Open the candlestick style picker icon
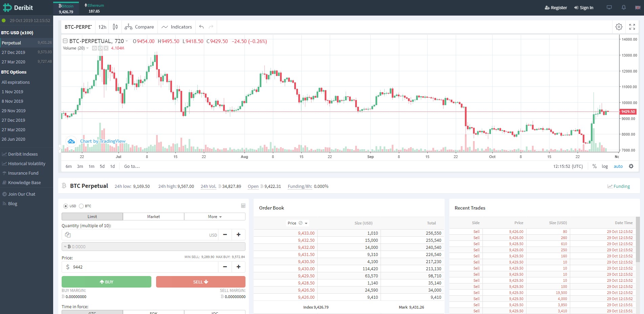This screenshot has height=314, width=644. pyautogui.click(x=115, y=27)
